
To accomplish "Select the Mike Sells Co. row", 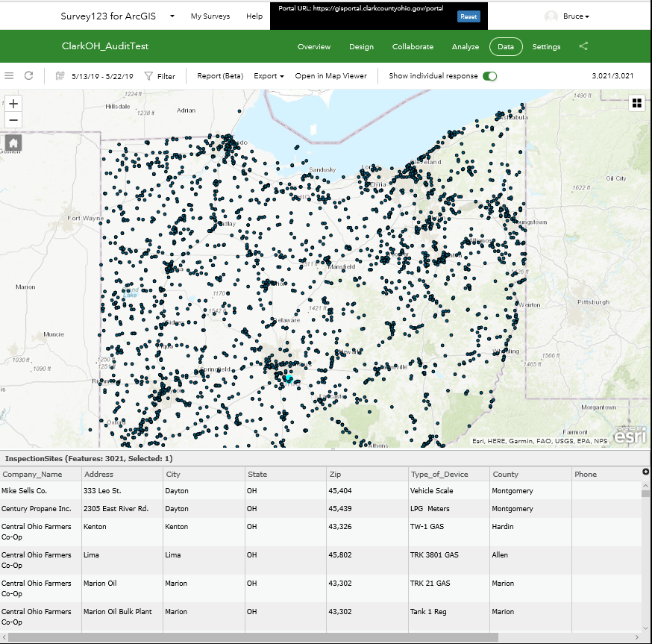I will (321, 490).
